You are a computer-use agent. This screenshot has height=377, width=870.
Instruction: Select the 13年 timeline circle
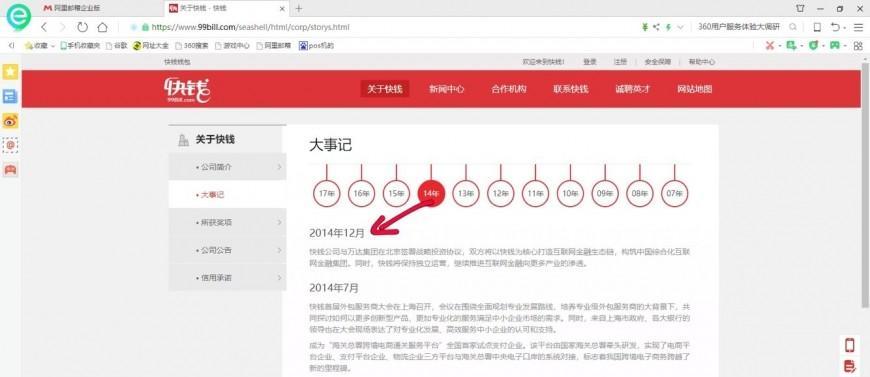466,193
